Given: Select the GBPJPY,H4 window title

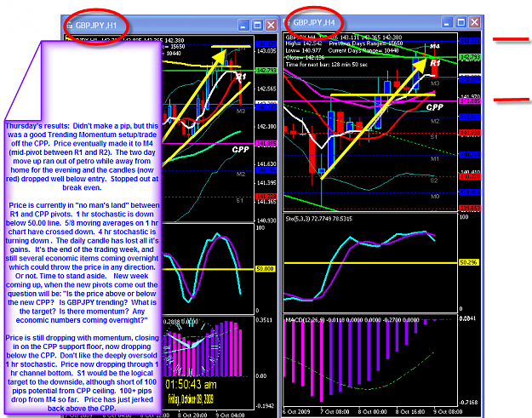Looking at the screenshot, I should click(314, 23).
